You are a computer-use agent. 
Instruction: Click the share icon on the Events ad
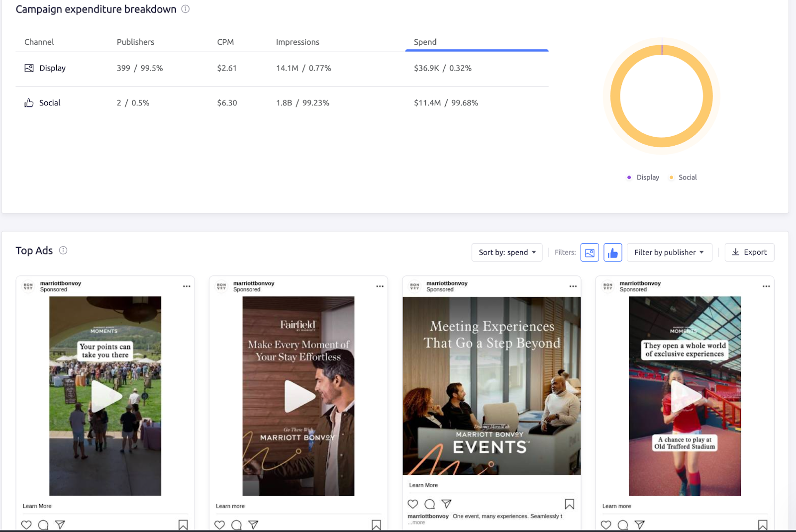point(447,504)
